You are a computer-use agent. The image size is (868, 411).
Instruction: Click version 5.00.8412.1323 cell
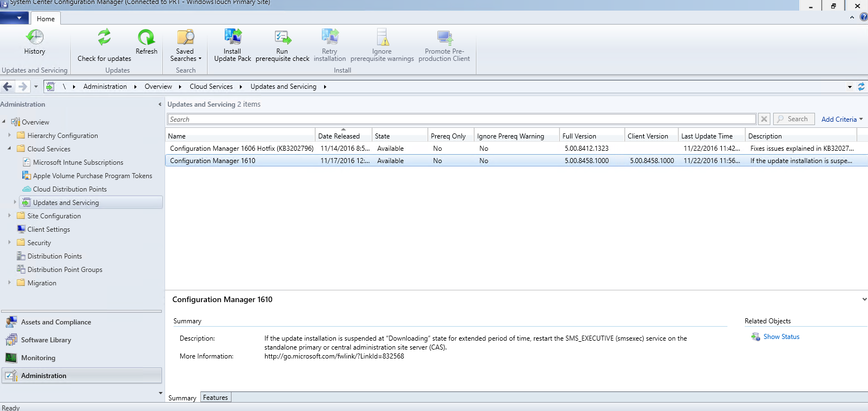click(586, 149)
